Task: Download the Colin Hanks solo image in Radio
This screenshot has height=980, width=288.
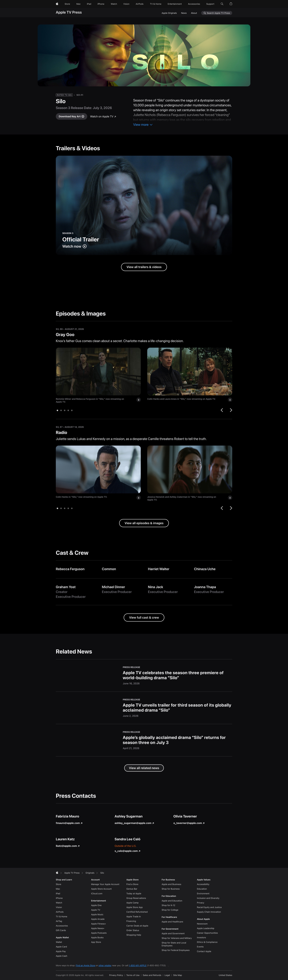Action: click(139, 498)
